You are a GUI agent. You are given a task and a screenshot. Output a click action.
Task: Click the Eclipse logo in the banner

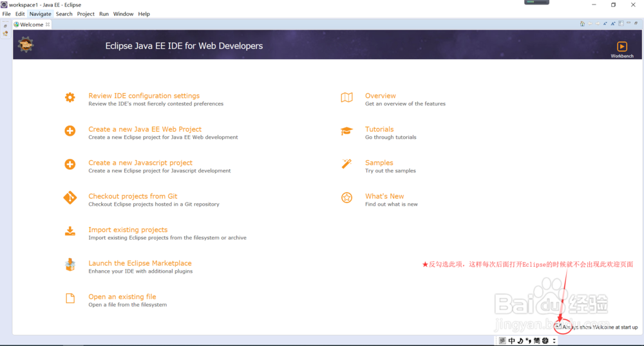(x=26, y=44)
